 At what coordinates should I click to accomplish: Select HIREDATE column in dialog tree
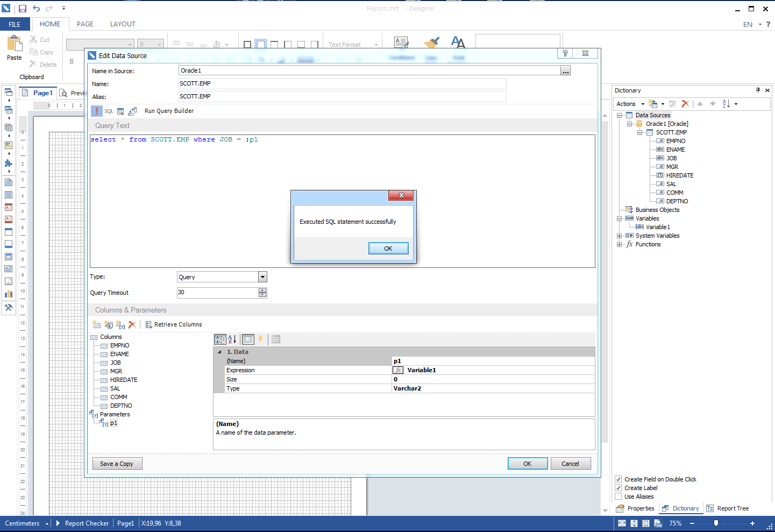[124, 380]
